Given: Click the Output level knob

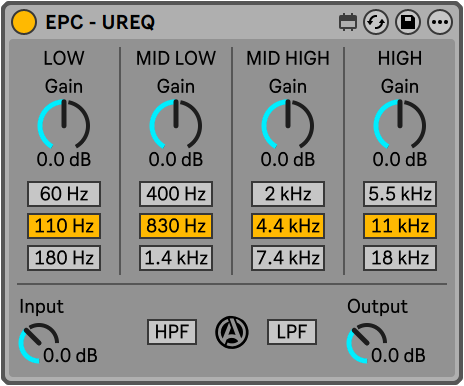Looking at the screenshot, I should pyautogui.click(x=366, y=343).
